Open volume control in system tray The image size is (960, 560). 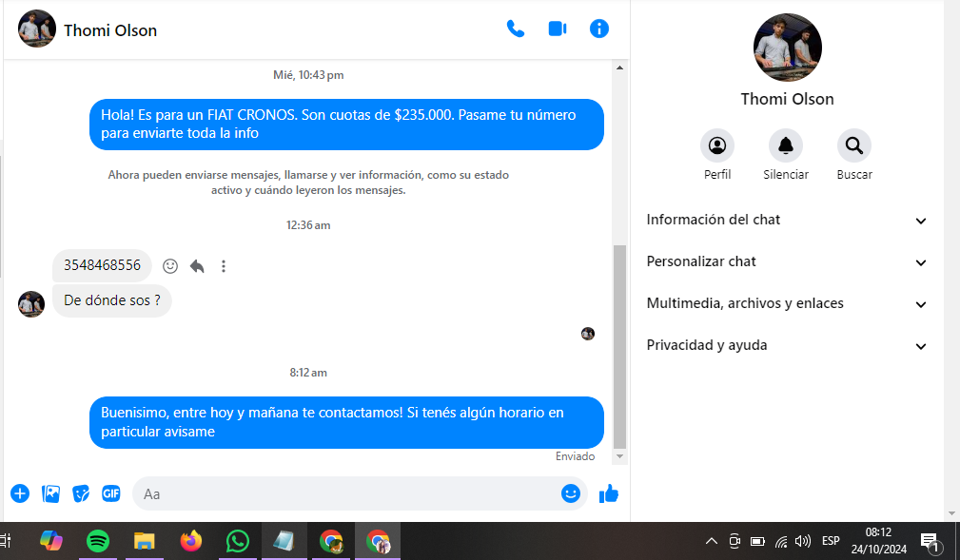803,541
